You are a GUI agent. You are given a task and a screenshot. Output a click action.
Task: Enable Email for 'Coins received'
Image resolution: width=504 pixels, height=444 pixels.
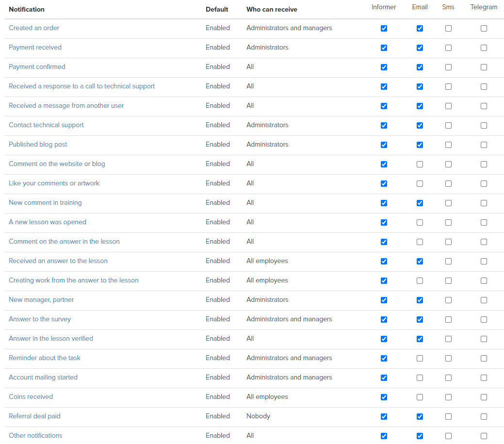click(x=420, y=397)
